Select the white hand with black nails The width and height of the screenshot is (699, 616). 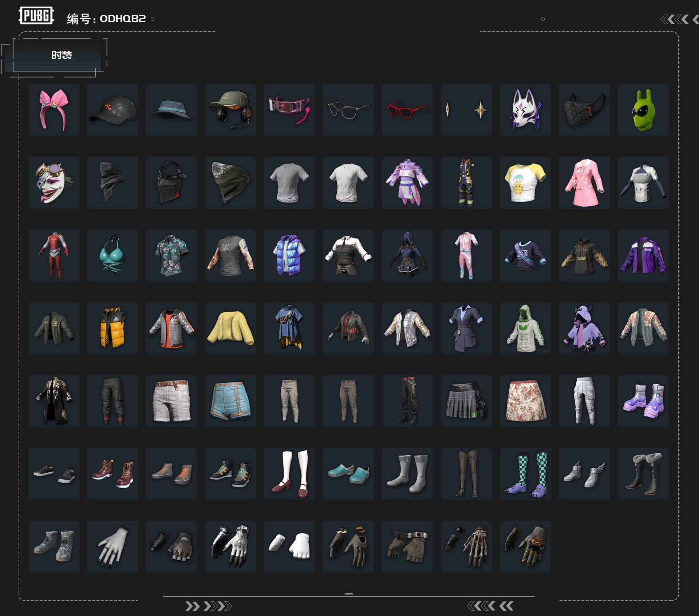112,547
